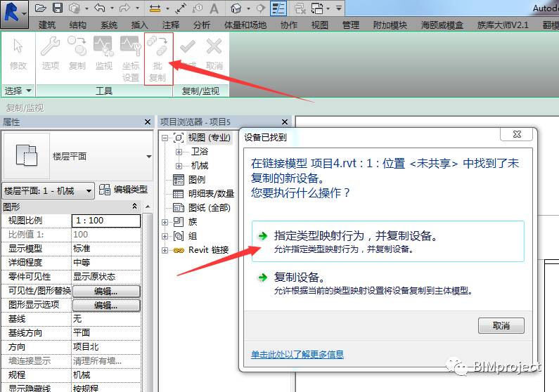Open the 分析 (Analyze) ribbon tab
The height and width of the screenshot is (392, 559).
pyautogui.click(x=201, y=25)
